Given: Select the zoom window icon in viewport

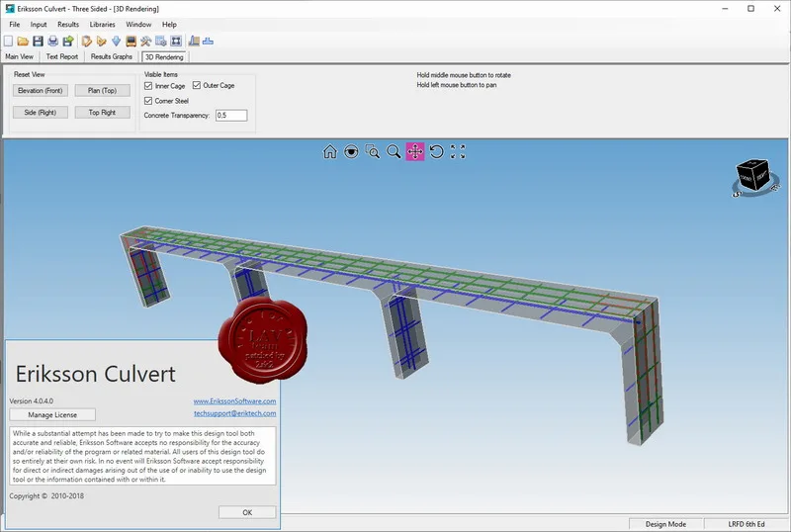Looking at the screenshot, I should 373,151.
